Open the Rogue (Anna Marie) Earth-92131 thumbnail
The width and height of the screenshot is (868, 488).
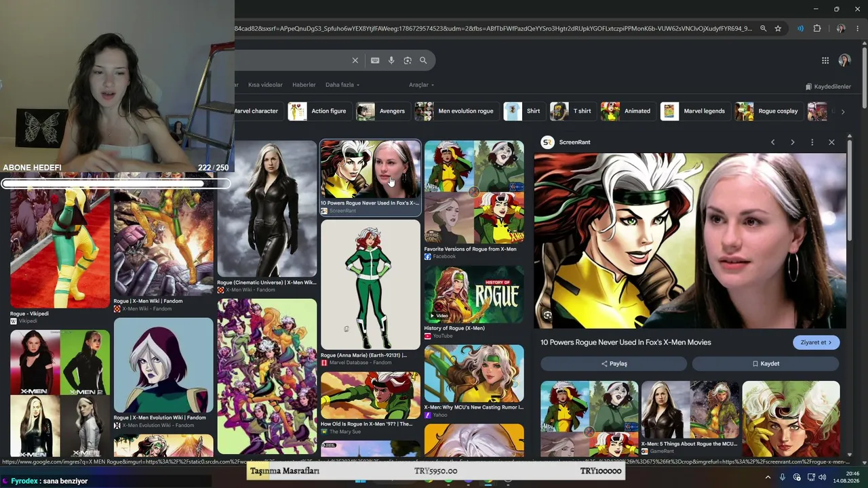tap(370, 285)
